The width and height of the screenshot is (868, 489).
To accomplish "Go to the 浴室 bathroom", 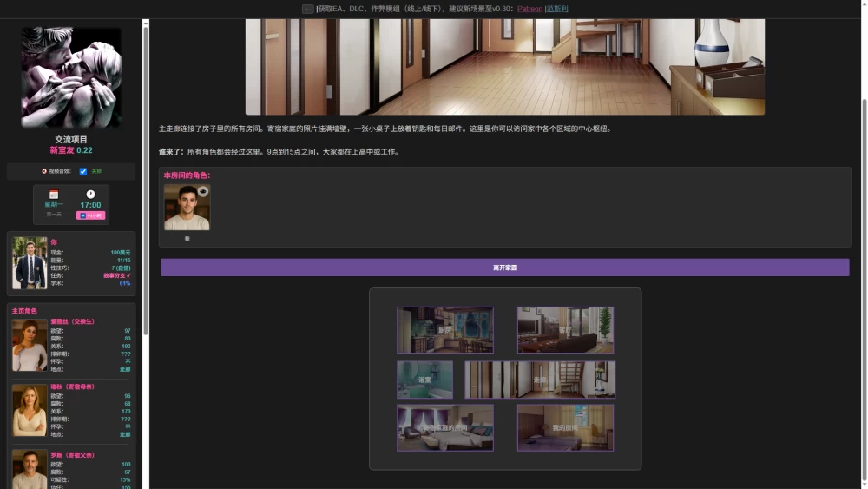I will tap(424, 380).
